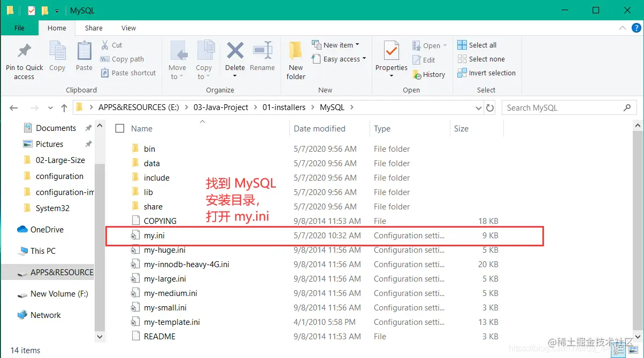Switch to the Home tab
The width and height of the screenshot is (644, 358).
[57, 28]
